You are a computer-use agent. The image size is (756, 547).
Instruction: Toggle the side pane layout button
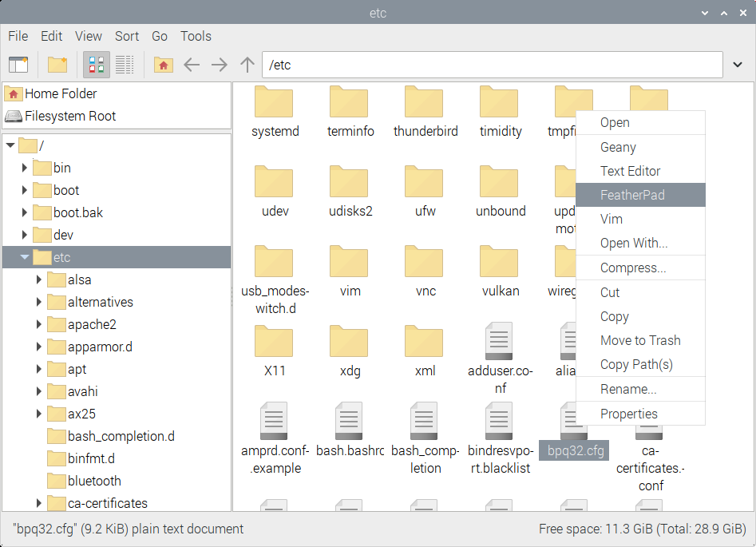[18, 65]
